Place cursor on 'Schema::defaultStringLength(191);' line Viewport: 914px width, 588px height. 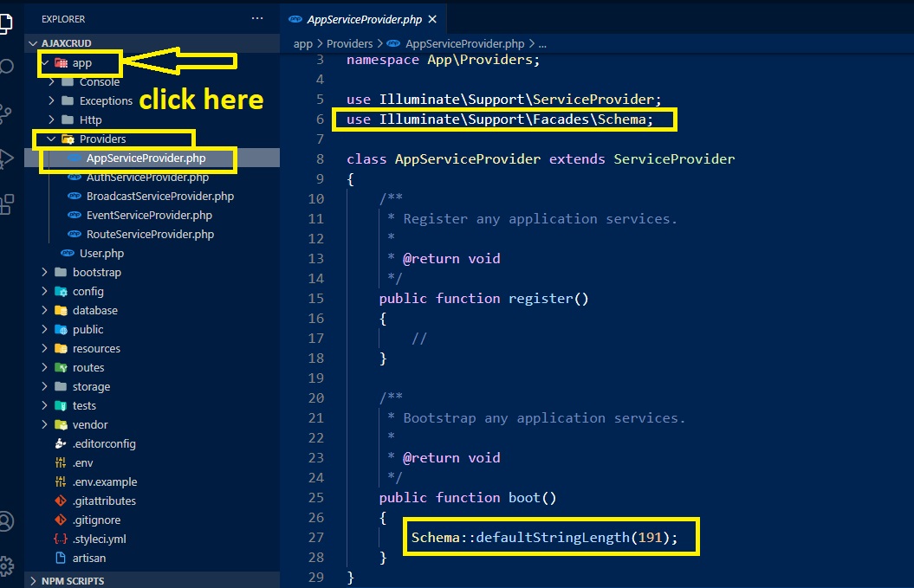pyautogui.click(x=544, y=537)
